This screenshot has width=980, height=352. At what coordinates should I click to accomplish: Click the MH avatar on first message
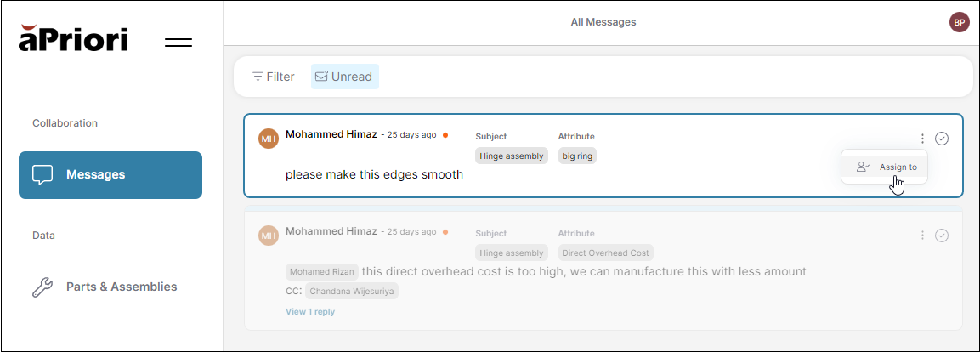pos(269,139)
